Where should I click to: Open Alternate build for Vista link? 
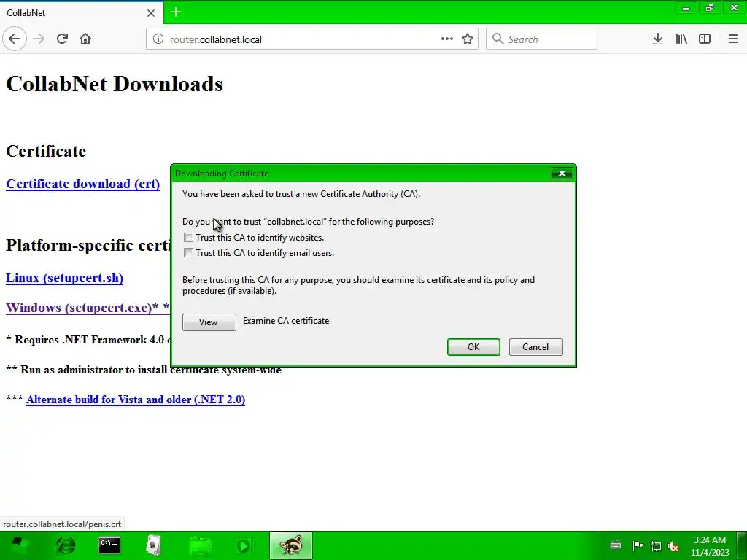click(x=136, y=400)
